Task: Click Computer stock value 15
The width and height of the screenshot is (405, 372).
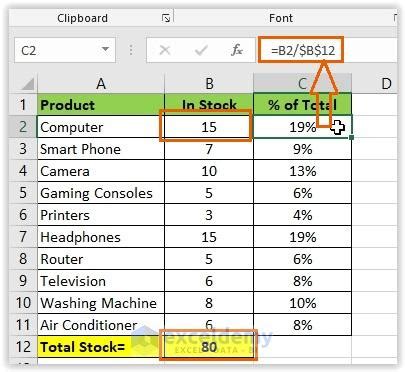Action: pyautogui.click(x=209, y=127)
